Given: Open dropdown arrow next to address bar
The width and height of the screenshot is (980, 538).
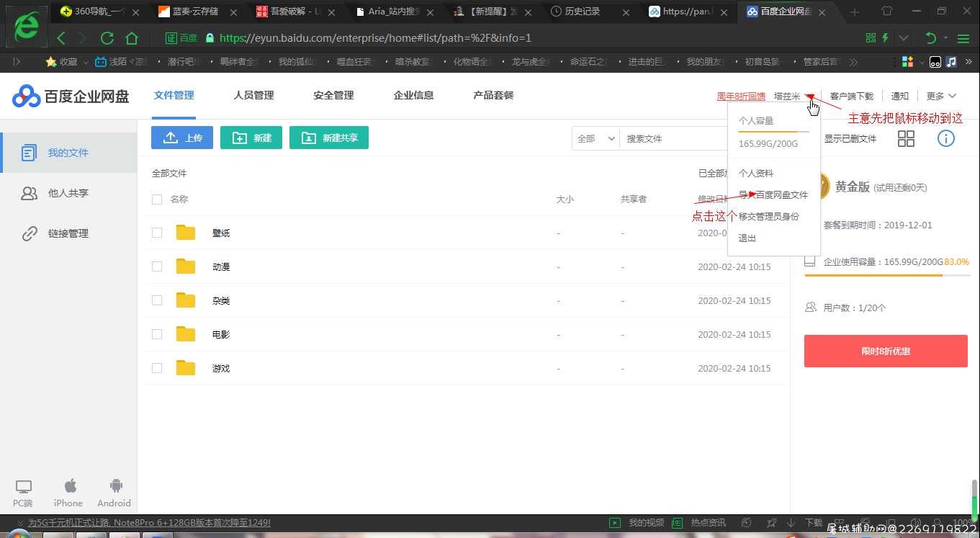Looking at the screenshot, I should tap(904, 38).
